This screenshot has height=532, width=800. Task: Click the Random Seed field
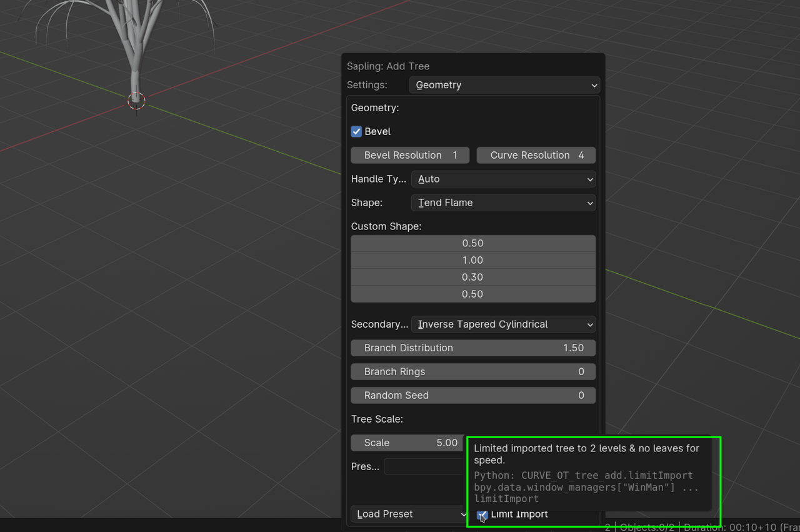[x=473, y=396]
